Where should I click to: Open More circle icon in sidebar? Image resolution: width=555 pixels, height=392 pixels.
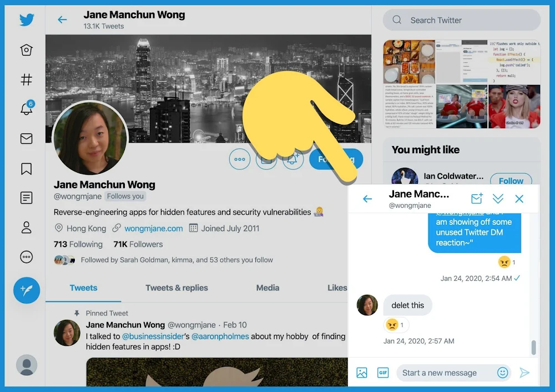(x=27, y=257)
